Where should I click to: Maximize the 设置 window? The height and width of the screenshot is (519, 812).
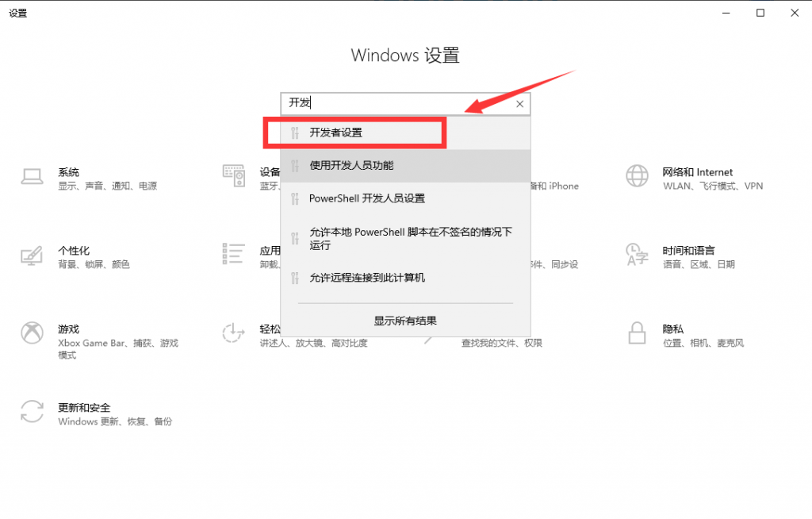pos(760,13)
